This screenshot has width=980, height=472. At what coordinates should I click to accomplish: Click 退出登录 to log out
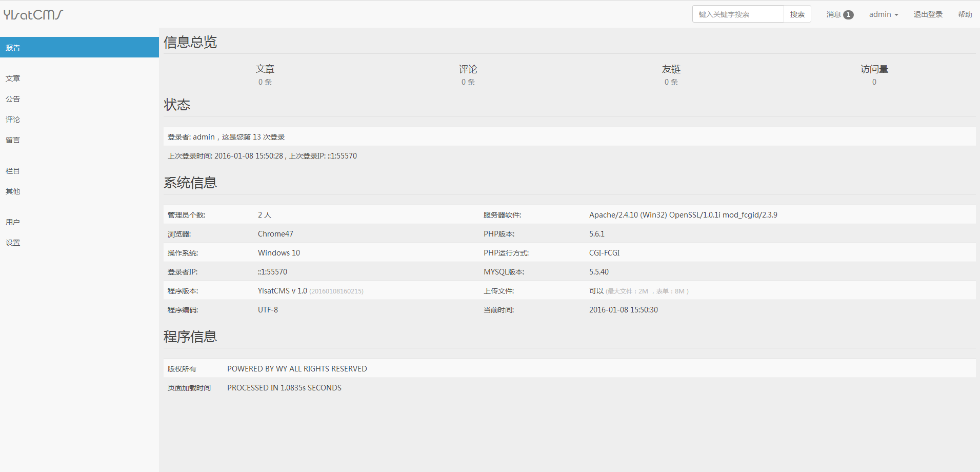[x=928, y=14]
